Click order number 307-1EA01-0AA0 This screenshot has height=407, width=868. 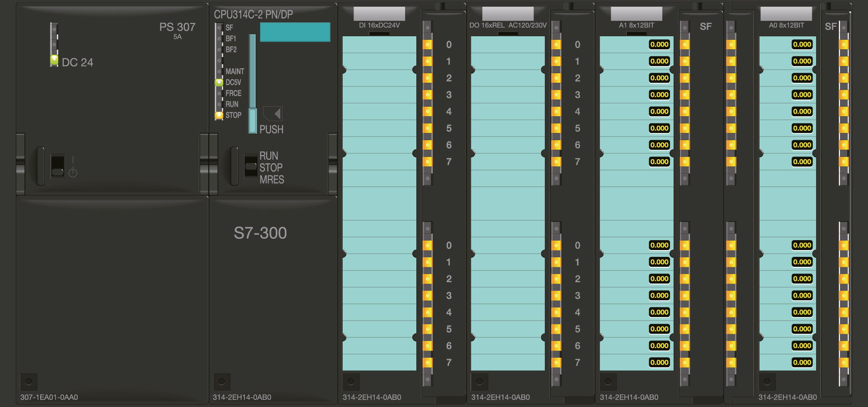(49, 398)
